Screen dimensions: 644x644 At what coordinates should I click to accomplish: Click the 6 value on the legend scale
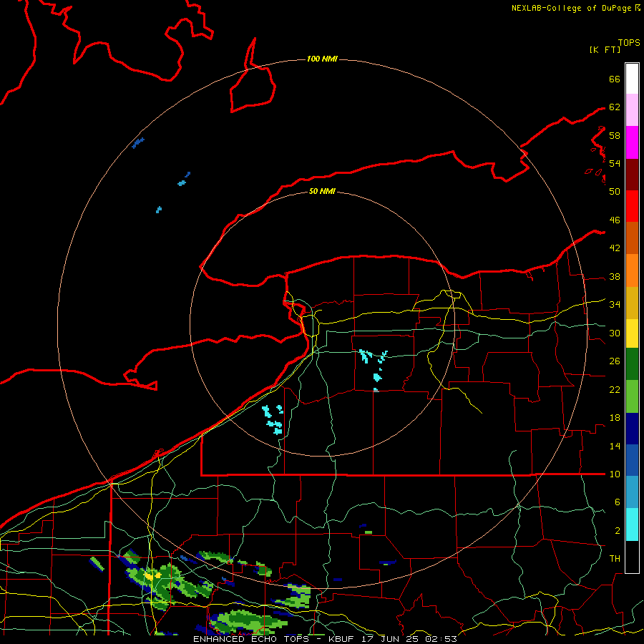(x=617, y=502)
